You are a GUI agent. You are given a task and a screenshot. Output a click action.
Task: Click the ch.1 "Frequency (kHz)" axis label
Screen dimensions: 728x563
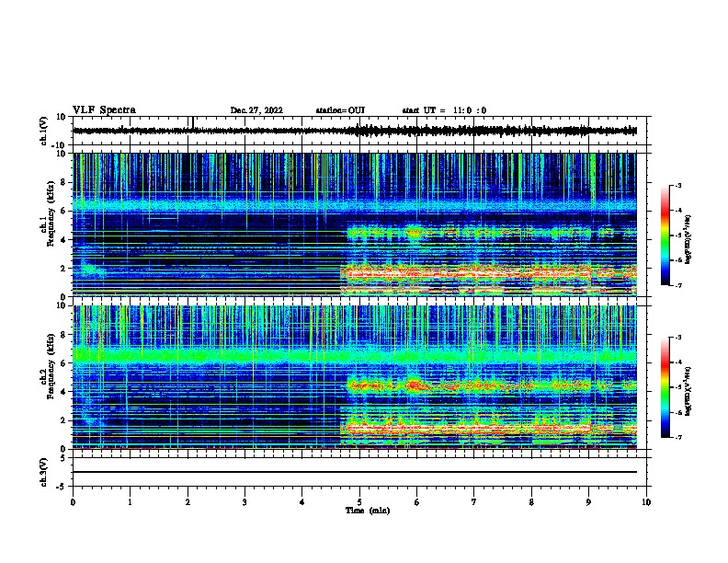pos(51,213)
